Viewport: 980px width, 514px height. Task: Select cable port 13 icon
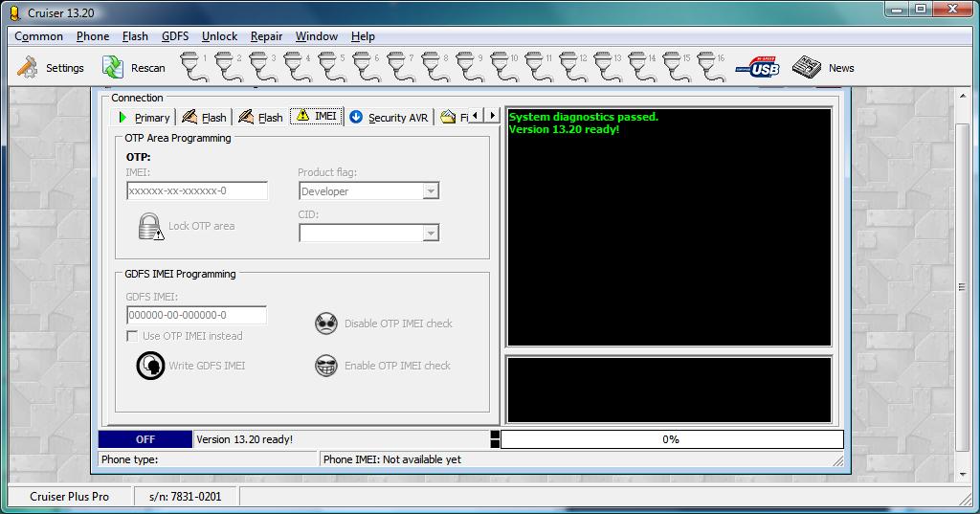coord(606,67)
